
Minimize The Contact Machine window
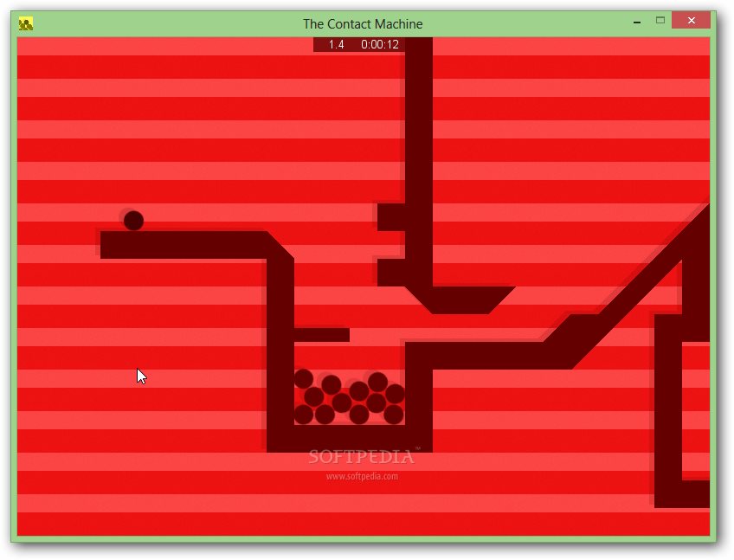click(637, 21)
